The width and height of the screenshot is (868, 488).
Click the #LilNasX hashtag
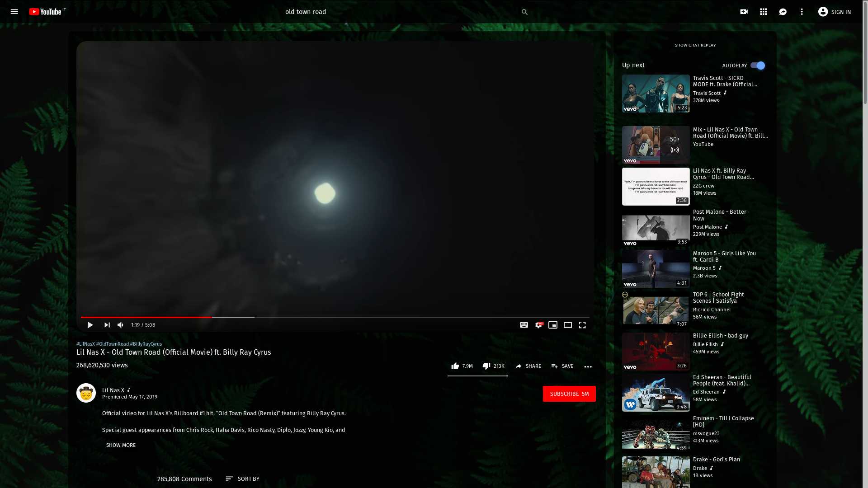tap(85, 344)
